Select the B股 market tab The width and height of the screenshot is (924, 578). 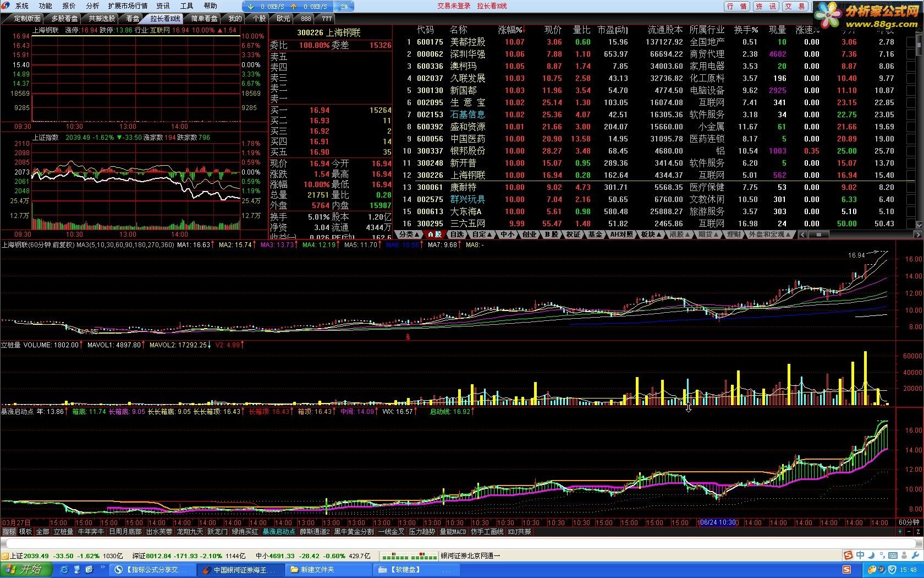pos(551,235)
